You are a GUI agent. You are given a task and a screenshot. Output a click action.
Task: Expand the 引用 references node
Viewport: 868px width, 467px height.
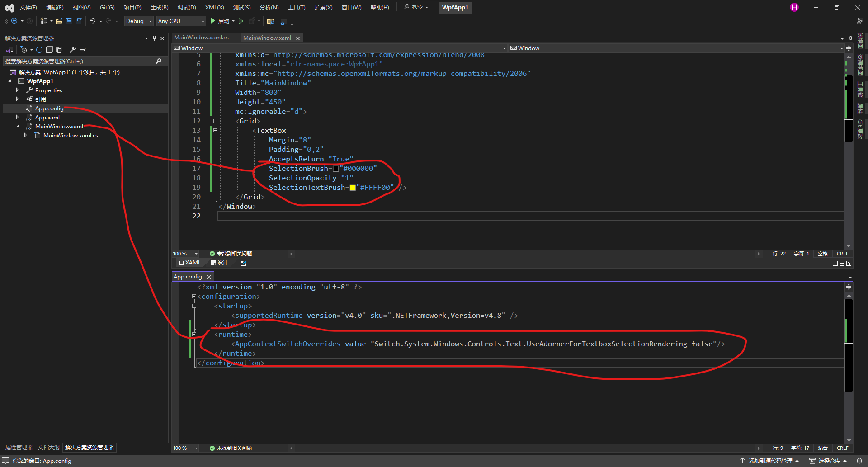click(17, 99)
